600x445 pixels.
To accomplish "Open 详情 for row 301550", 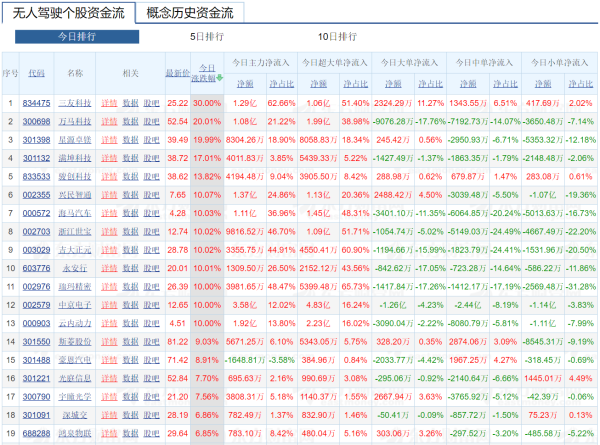I will (109, 342).
